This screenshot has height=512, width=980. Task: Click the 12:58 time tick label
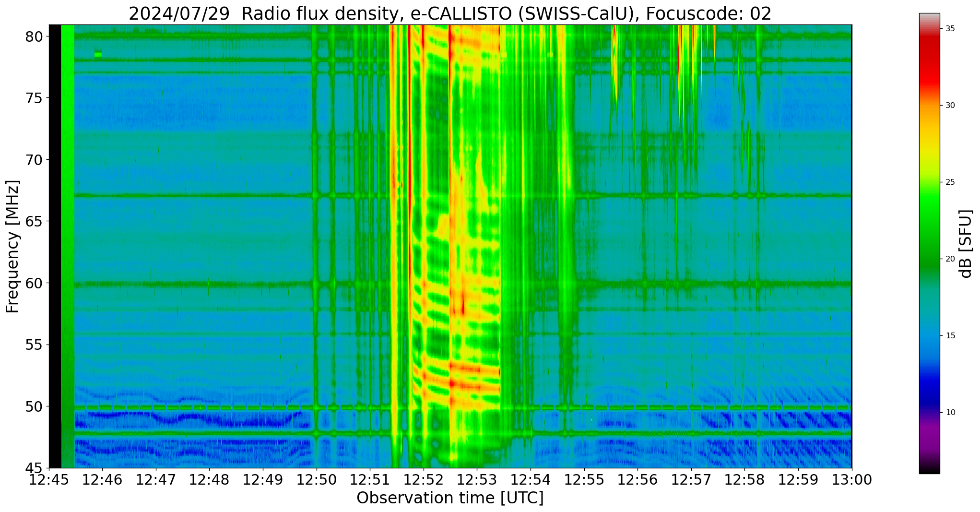(x=744, y=480)
